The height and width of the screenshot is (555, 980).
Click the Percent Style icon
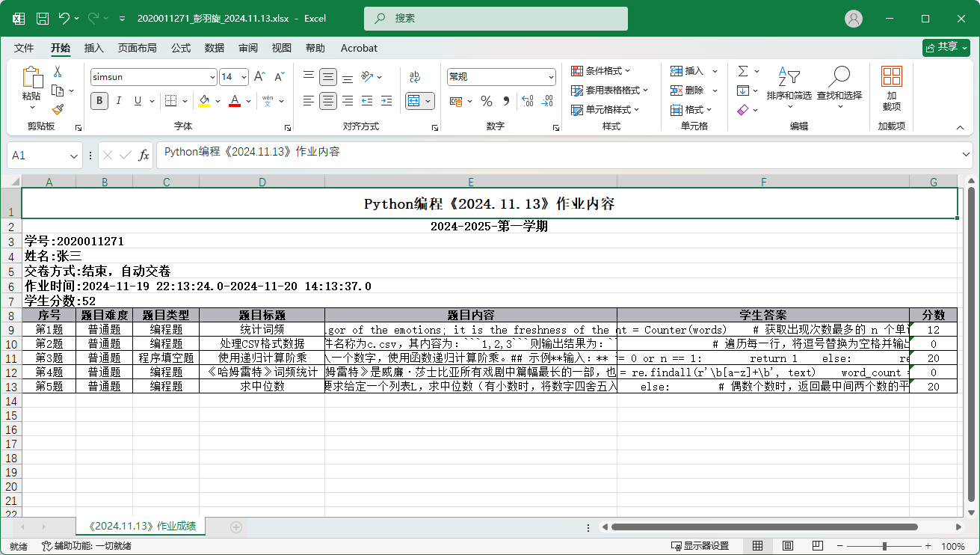pyautogui.click(x=487, y=101)
